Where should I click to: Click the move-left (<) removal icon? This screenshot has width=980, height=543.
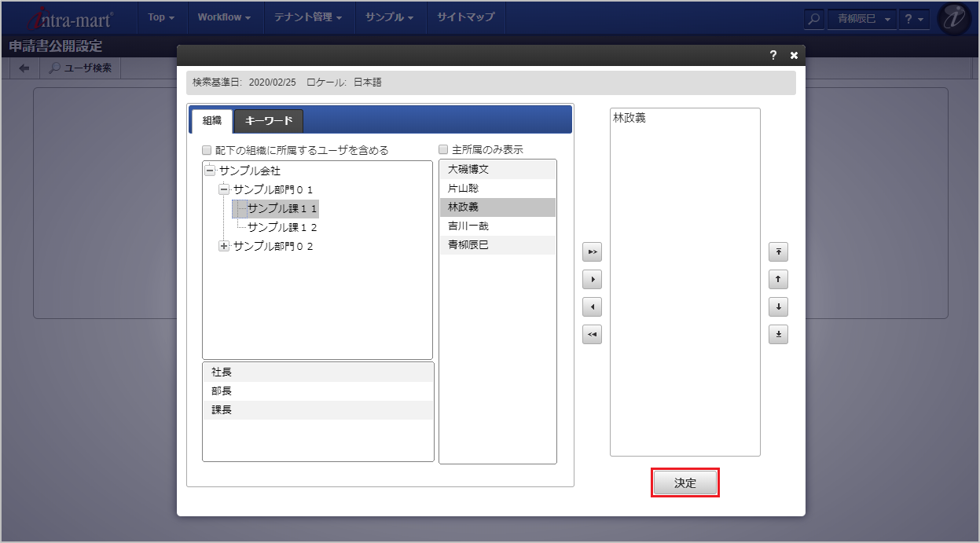592,306
